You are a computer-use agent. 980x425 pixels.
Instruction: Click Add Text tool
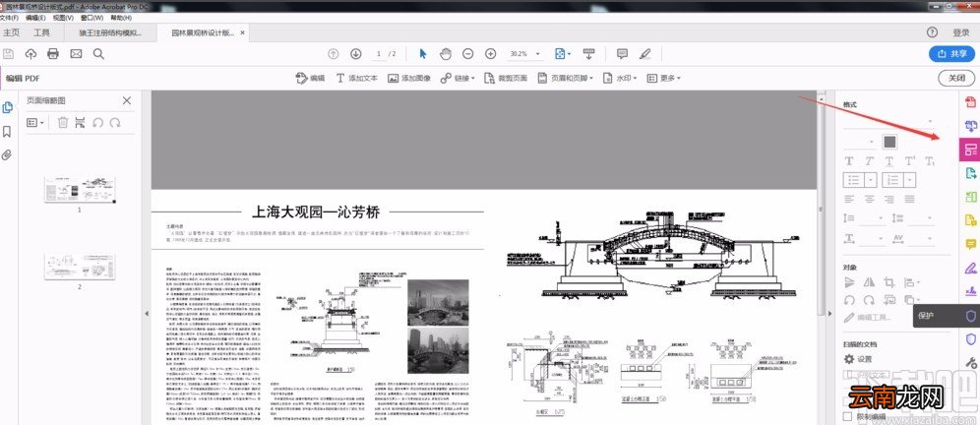click(x=357, y=78)
